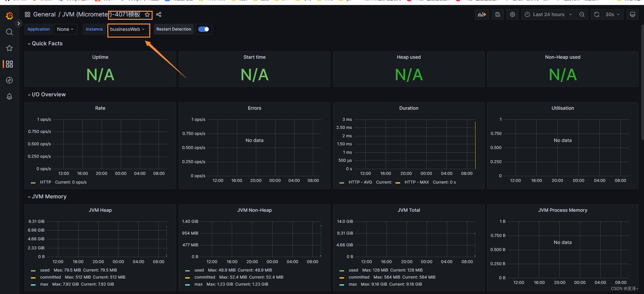This screenshot has width=644, height=294.
Task: Click the Heap used N/A value
Action: pos(409,75)
